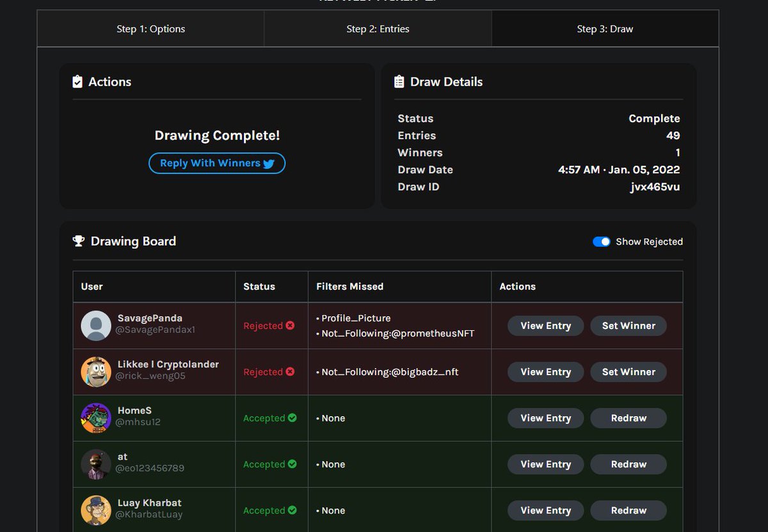Redraw the entry for @eo123456789

tap(628, 464)
